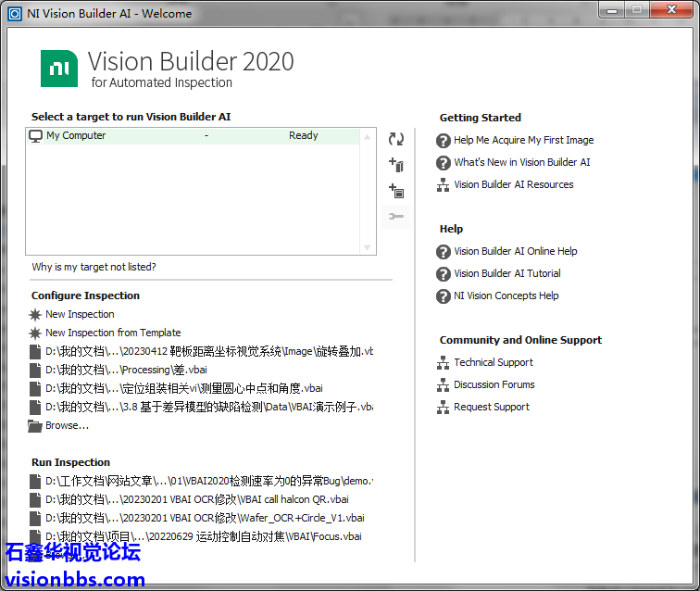
Task: Start New Inspection from Template
Action: (113, 333)
